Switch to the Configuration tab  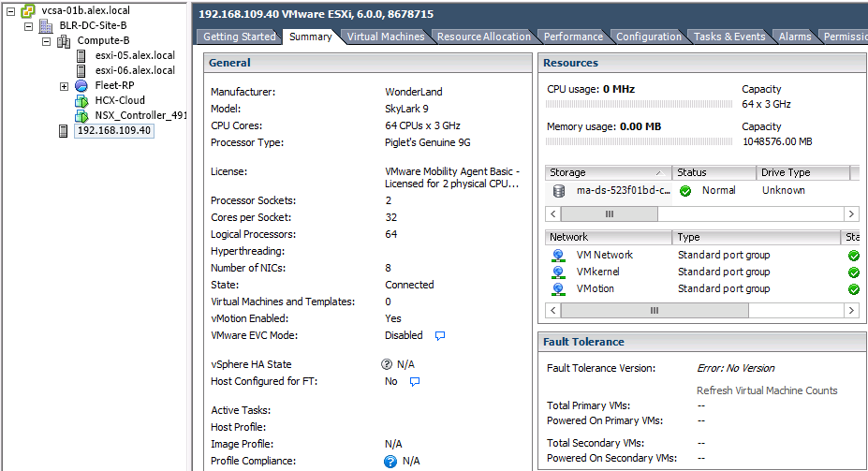point(648,37)
